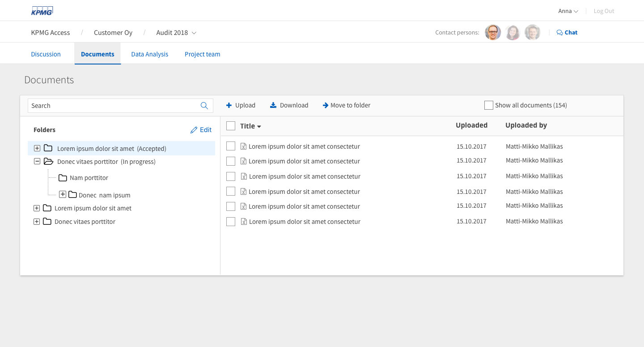Tick checkbox of the first document row

click(x=231, y=146)
